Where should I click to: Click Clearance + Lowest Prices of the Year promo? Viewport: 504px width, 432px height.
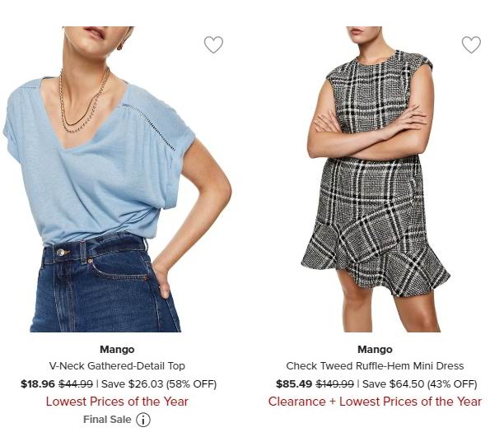pos(375,402)
